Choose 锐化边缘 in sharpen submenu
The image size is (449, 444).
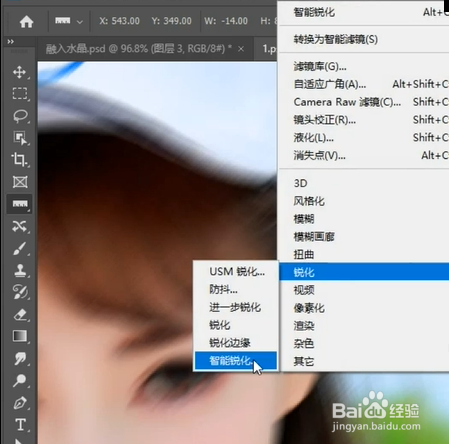click(236, 343)
